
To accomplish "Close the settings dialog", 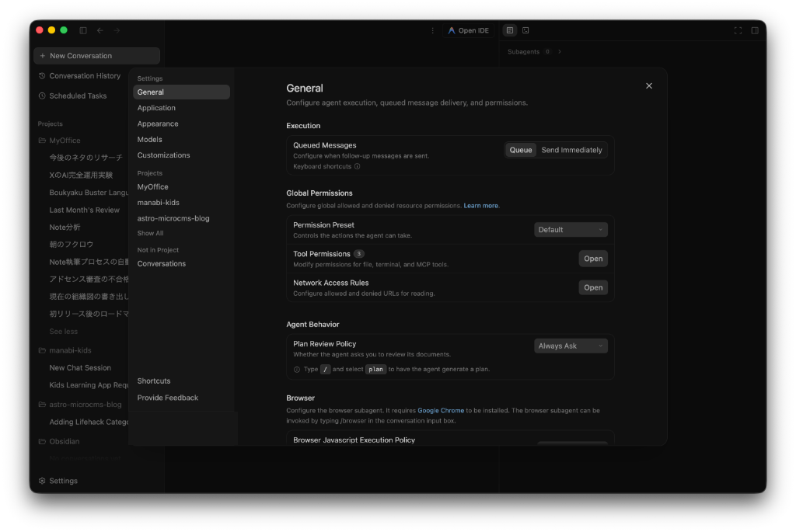I will (649, 85).
